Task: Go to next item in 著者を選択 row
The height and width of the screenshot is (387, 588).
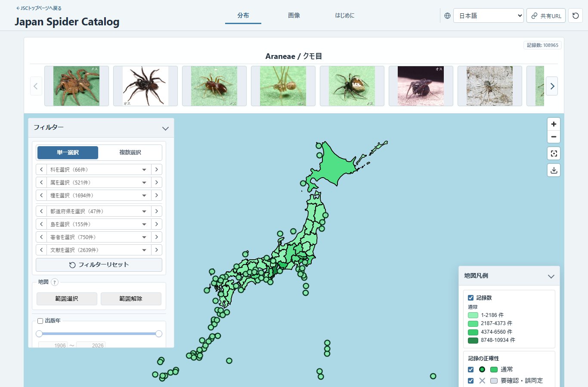Action: tap(157, 237)
